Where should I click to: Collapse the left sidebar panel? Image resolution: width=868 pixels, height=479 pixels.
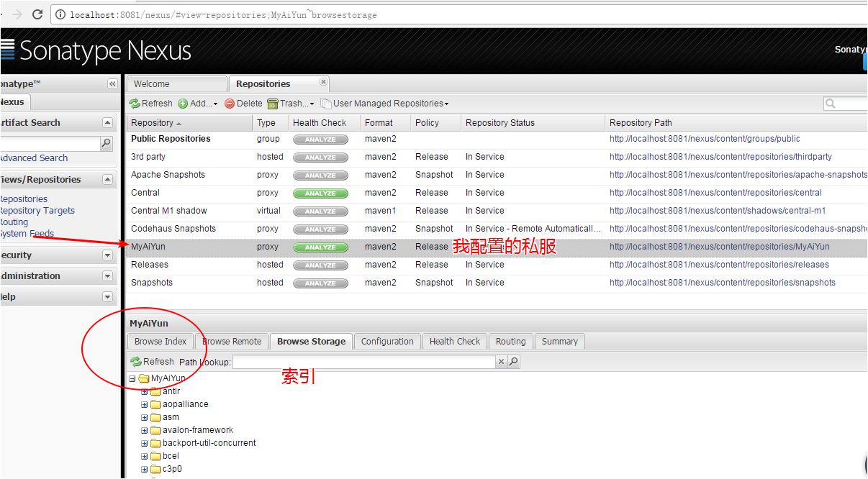tap(112, 84)
